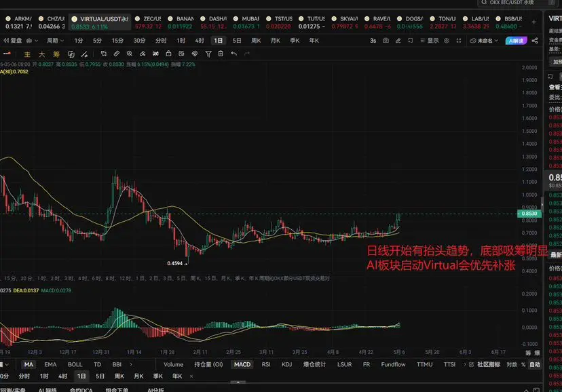Select the 年K timeframe in top bar
This screenshot has height=392, width=562.
314,41
